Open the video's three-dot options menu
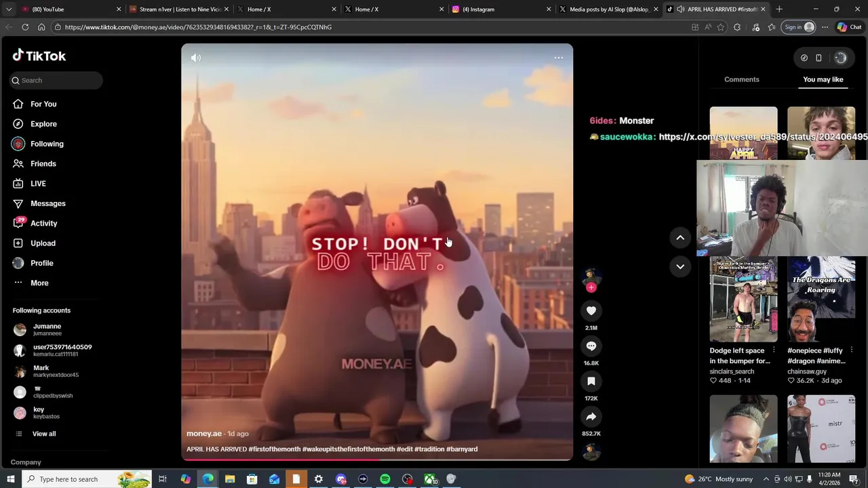 pos(559,58)
